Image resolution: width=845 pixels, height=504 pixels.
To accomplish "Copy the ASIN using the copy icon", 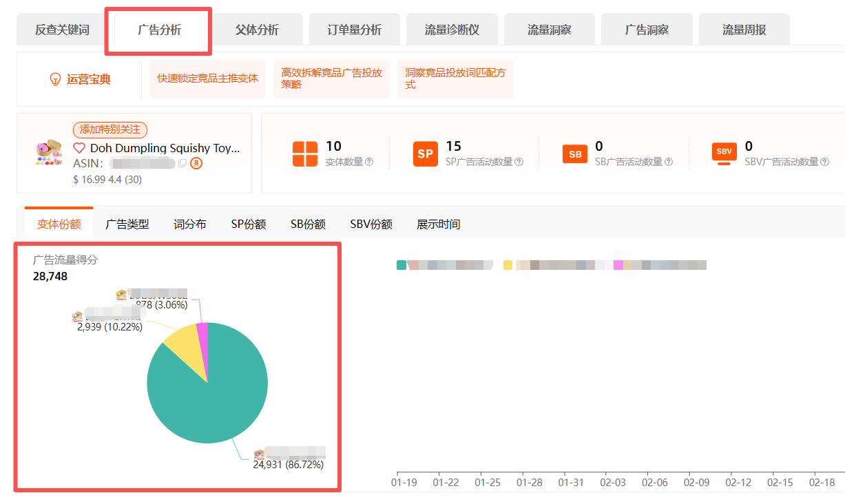I will (182, 163).
